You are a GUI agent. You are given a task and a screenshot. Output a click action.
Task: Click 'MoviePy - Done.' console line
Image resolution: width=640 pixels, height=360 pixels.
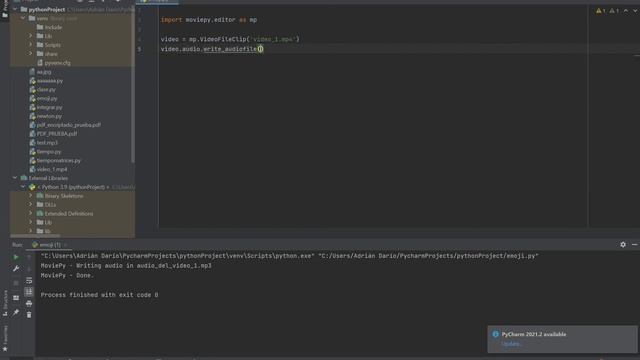tap(67, 276)
